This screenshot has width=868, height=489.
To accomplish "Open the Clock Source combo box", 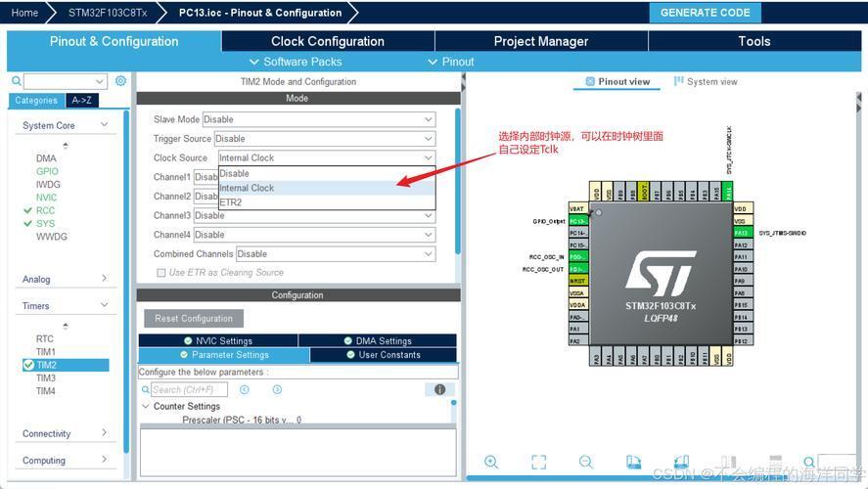I will [327, 157].
